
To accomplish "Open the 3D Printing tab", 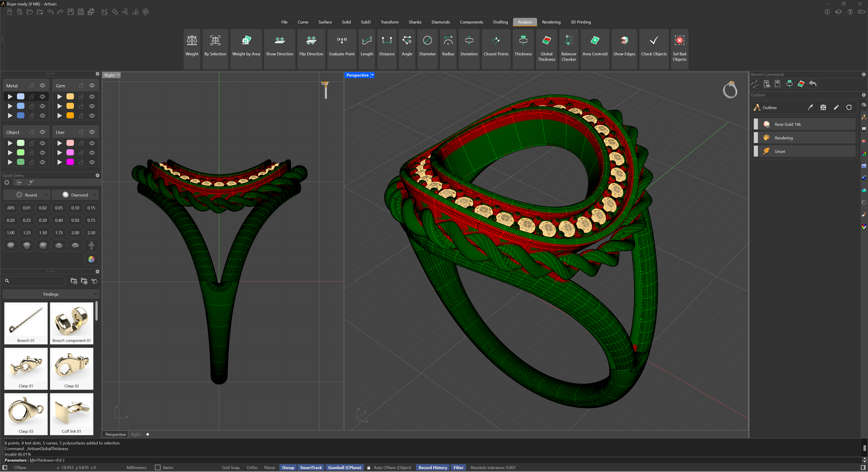I will [x=580, y=22].
